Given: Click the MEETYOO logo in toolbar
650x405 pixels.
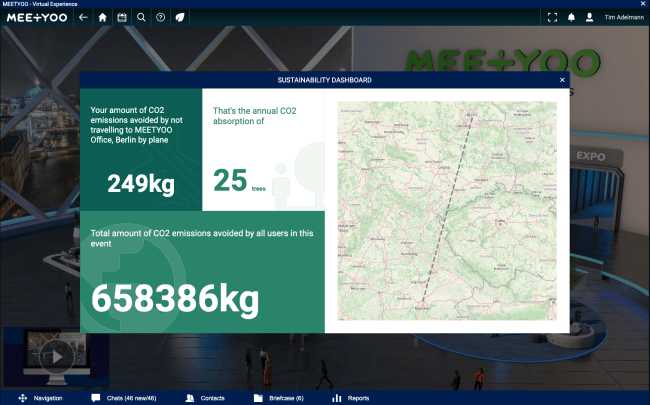Looking at the screenshot, I should (x=37, y=17).
